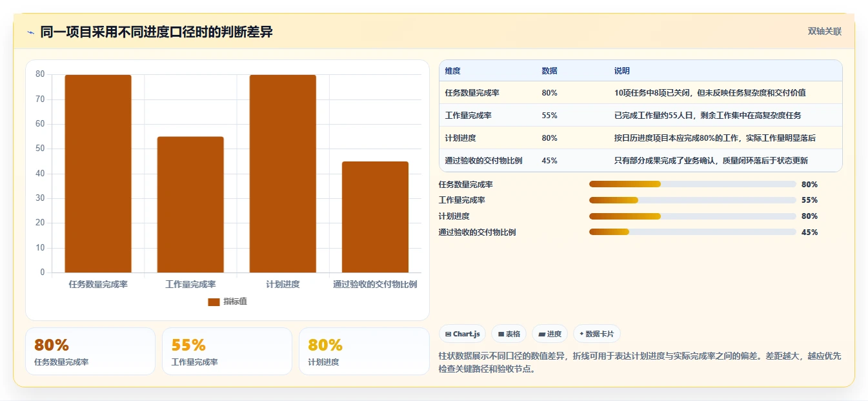868x401 pixels.
Task: Open the 80% 任务数量完成率 data card
Action: 90,351
